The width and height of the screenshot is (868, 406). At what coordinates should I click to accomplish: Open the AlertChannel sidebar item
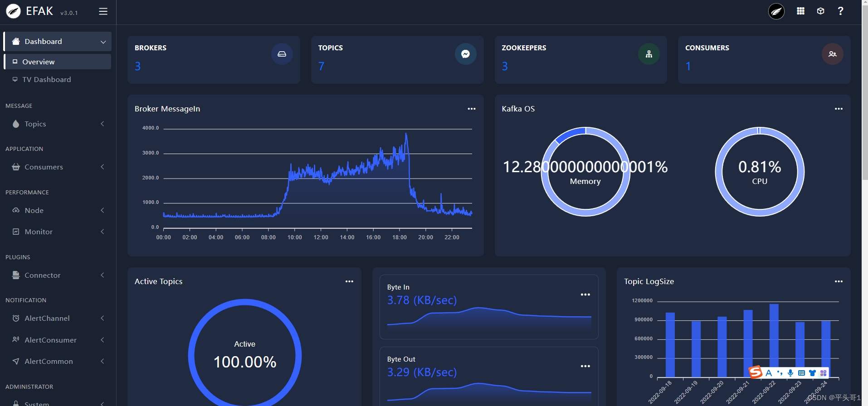click(x=58, y=318)
